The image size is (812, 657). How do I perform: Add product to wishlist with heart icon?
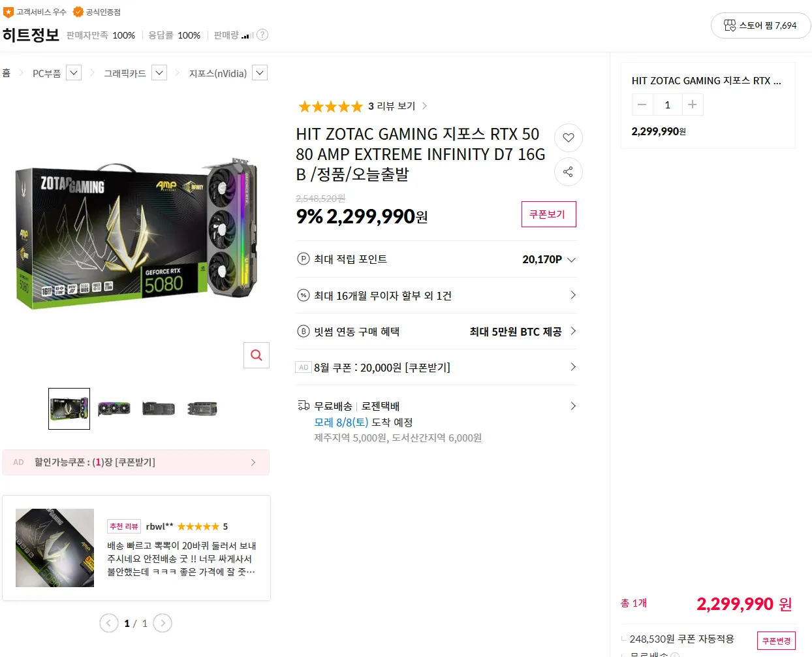(568, 138)
